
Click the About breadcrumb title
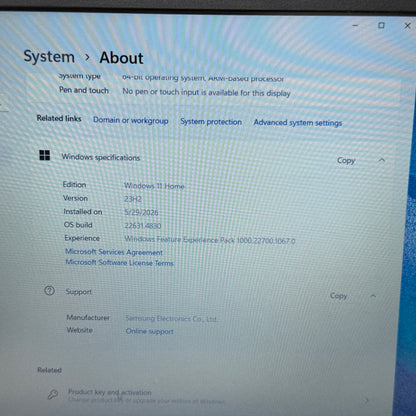121,58
